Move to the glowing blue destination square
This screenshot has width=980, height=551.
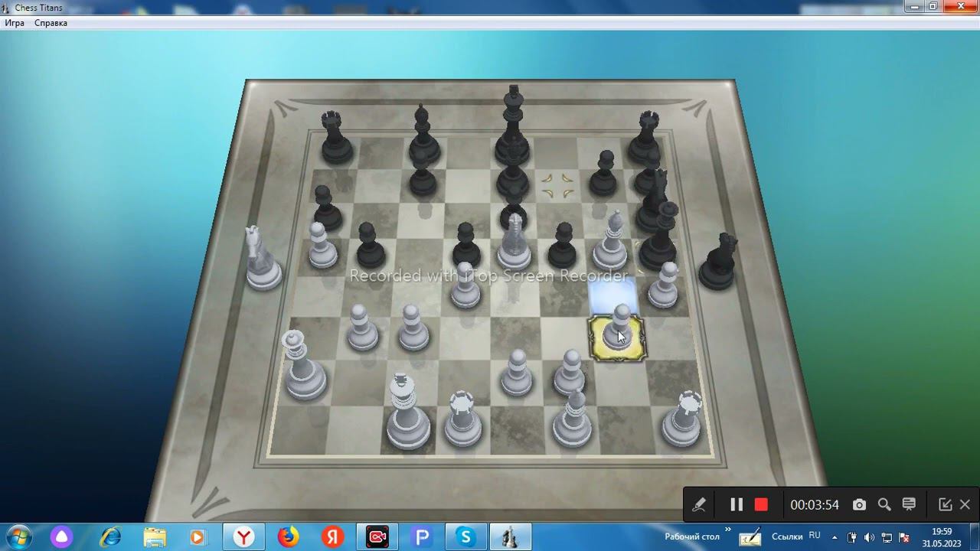tap(613, 295)
